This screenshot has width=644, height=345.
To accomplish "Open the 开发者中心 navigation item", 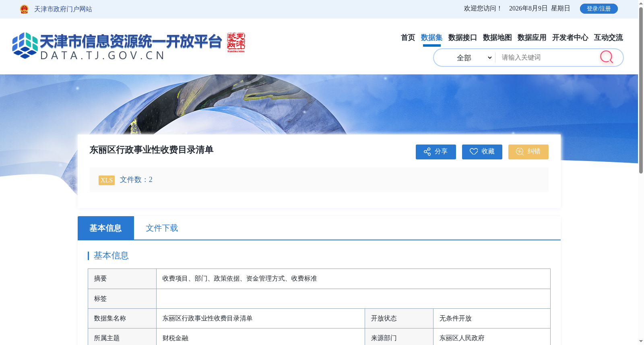I will (570, 37).
